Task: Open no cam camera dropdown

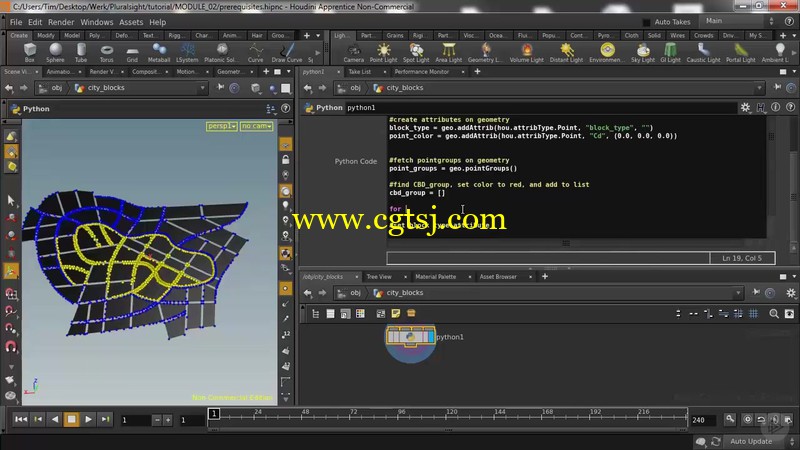Action: click(257, 126)
